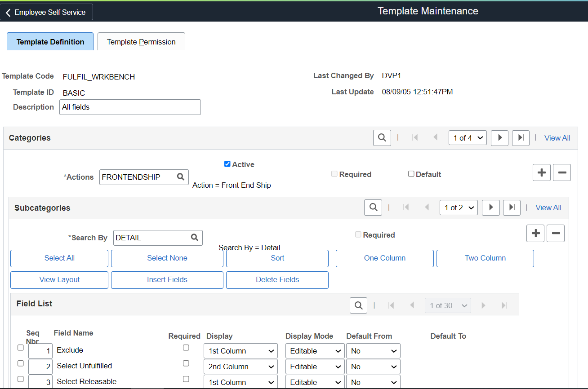Select the Template Definition tab
Viewport: 588px width, 389px height.
tap(50, 42)
